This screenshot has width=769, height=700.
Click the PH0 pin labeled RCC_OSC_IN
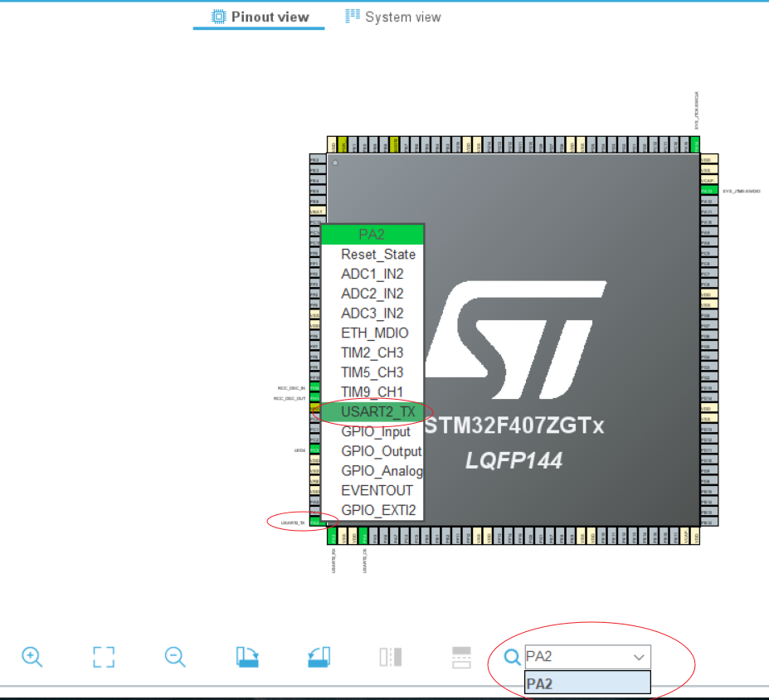pos(315,388)
